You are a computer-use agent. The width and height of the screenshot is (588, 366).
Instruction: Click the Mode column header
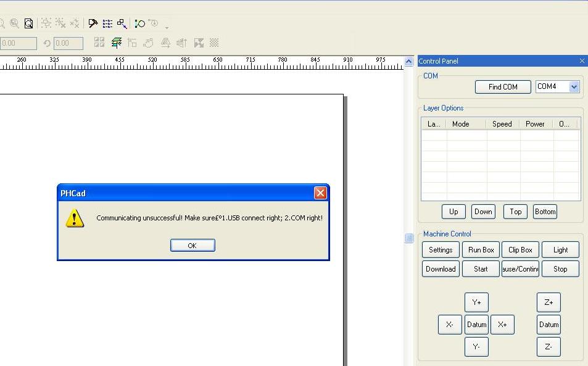tap(461, 124)
